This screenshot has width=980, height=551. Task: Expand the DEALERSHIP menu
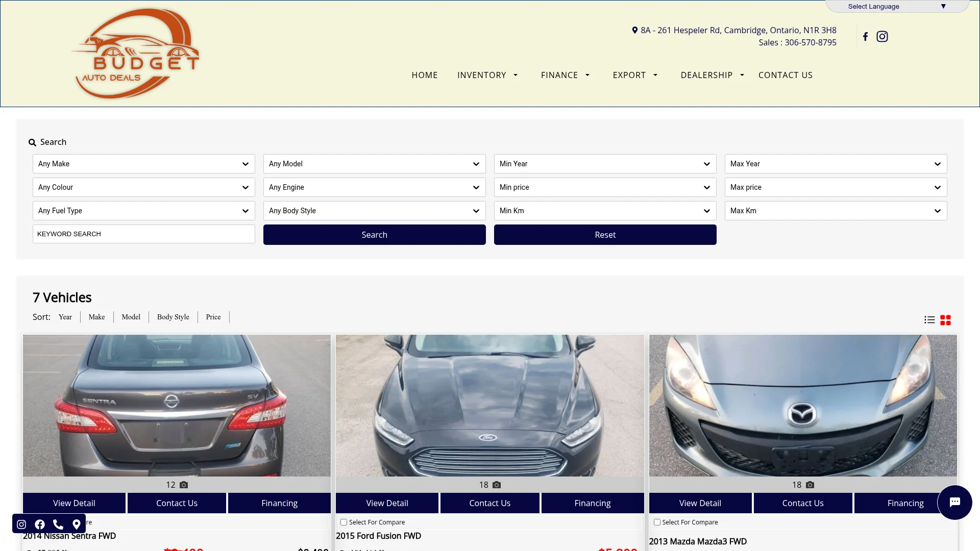pos(712,75)
